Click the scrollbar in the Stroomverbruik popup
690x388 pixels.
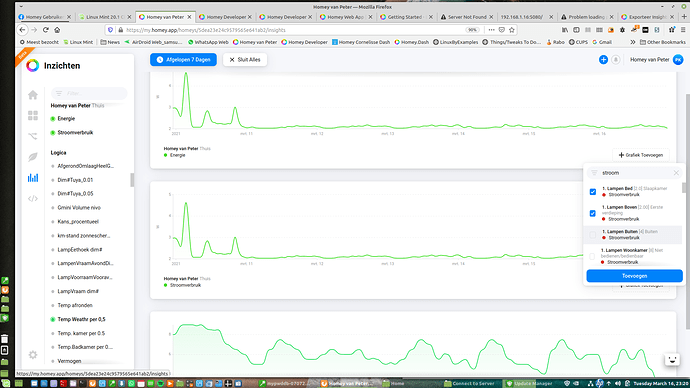click(x=684, y=188)
